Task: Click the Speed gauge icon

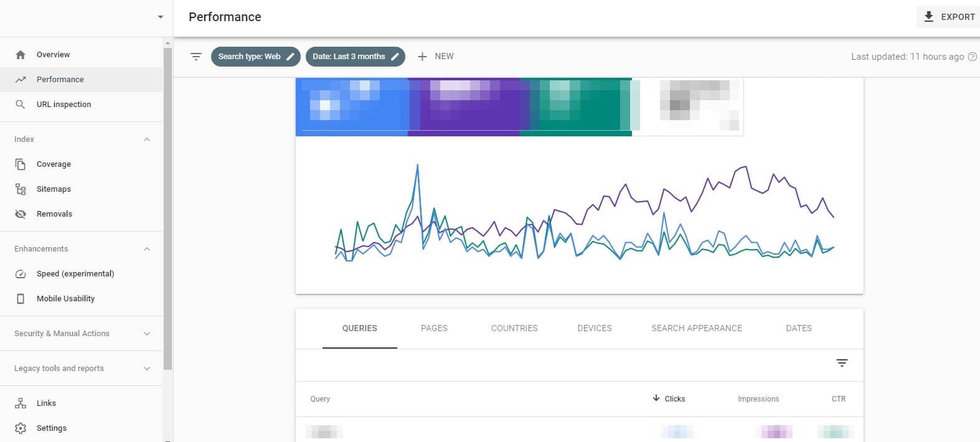Action: pos(21,274)
